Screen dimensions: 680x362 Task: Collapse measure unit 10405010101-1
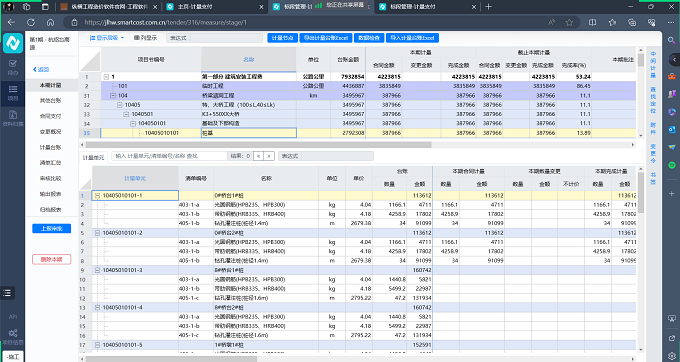point(98,196)
